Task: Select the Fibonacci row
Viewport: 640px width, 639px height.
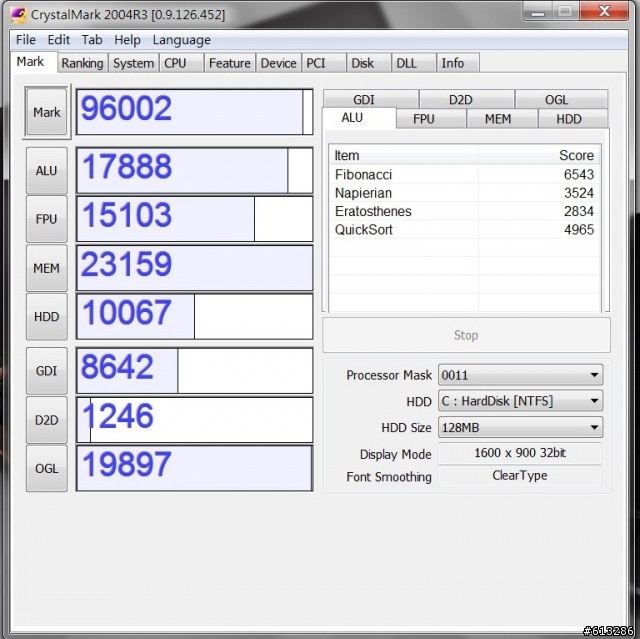Action: [464, 175]
